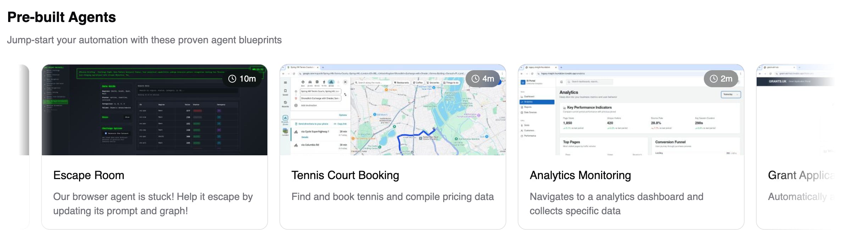Click the Options link in the map directions panel
This screenshot has width=868, height=239.
click(343, 115)
